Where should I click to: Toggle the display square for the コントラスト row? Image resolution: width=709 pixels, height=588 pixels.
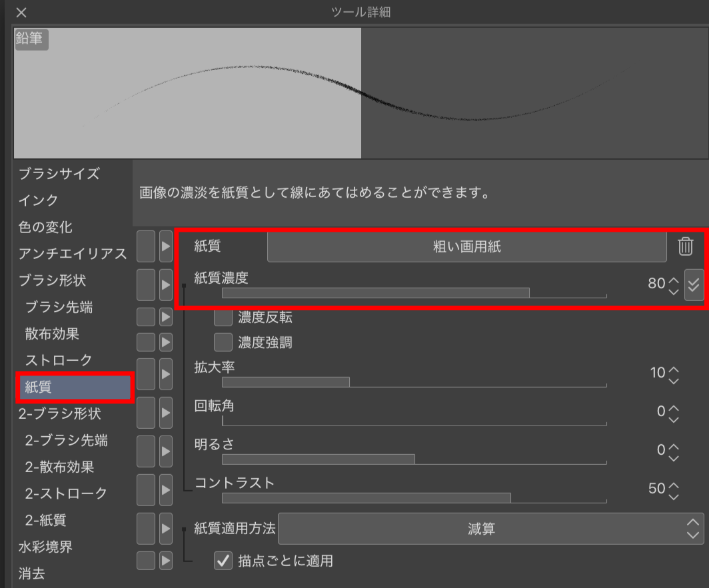[x=145, y=490]
